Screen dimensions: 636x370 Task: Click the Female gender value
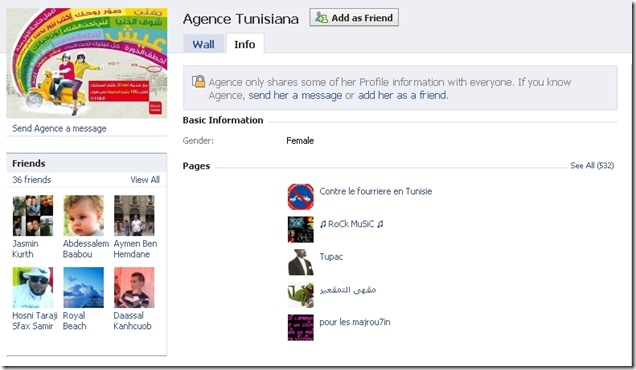click(x=300, y=141)
